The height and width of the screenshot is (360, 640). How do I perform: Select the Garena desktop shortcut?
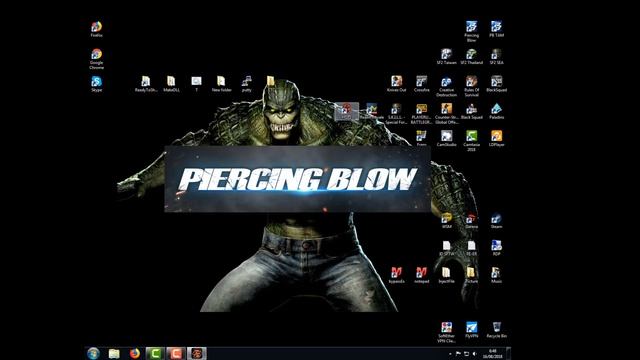coord(471,220)
